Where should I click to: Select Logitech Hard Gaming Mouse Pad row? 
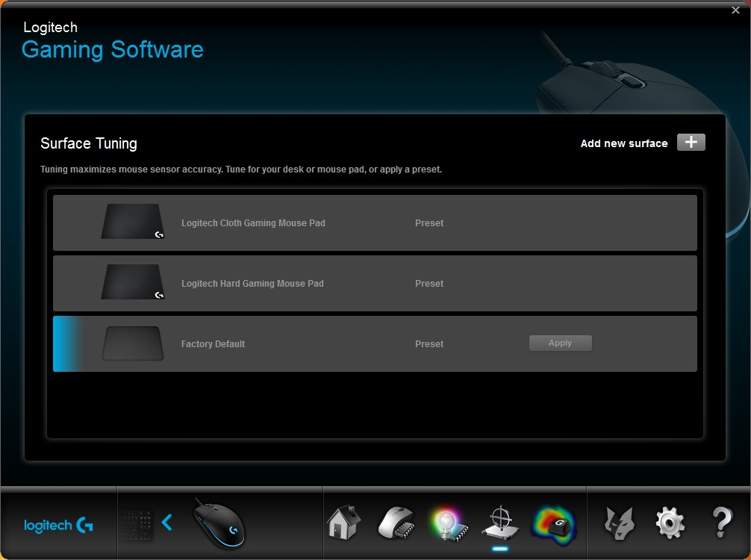tap(375, 283)
